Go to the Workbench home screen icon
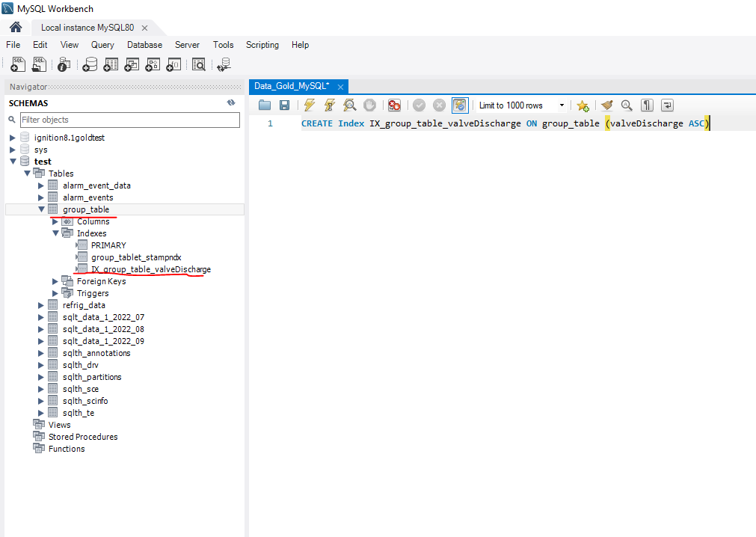This screenshot has width=756, height=537. click(x=16, y=27)
